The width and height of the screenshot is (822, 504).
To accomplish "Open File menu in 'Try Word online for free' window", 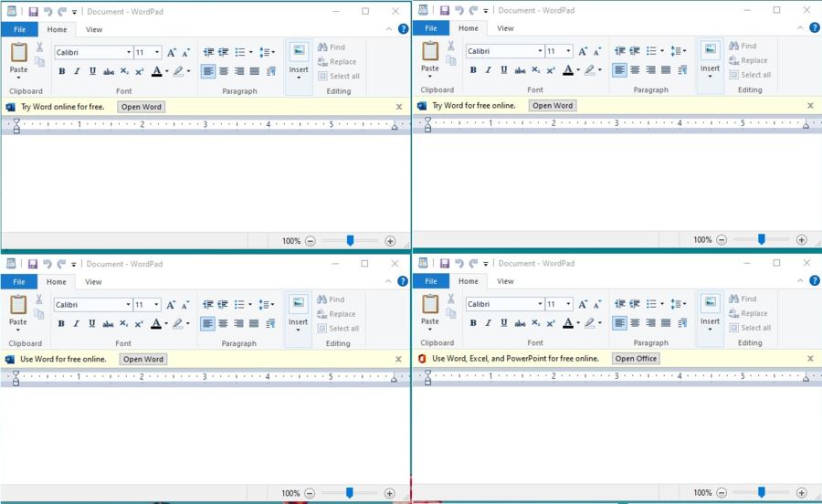I will click(19, 29).
